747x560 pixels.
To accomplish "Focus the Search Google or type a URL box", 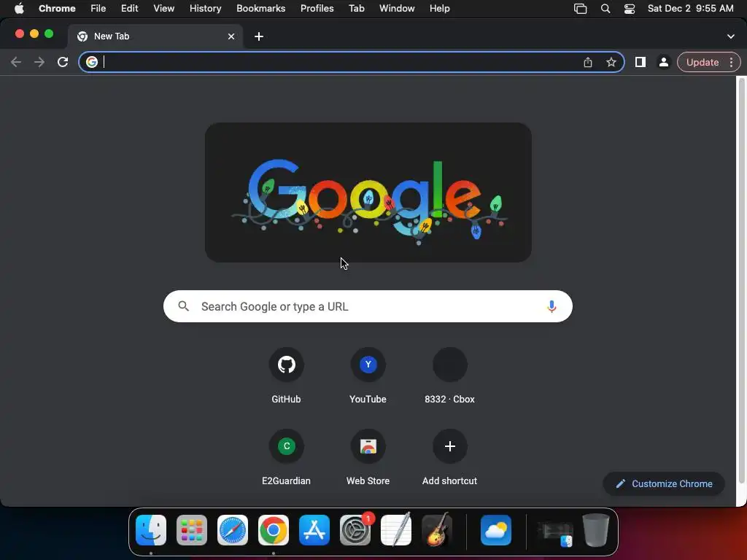I will 368,306.
